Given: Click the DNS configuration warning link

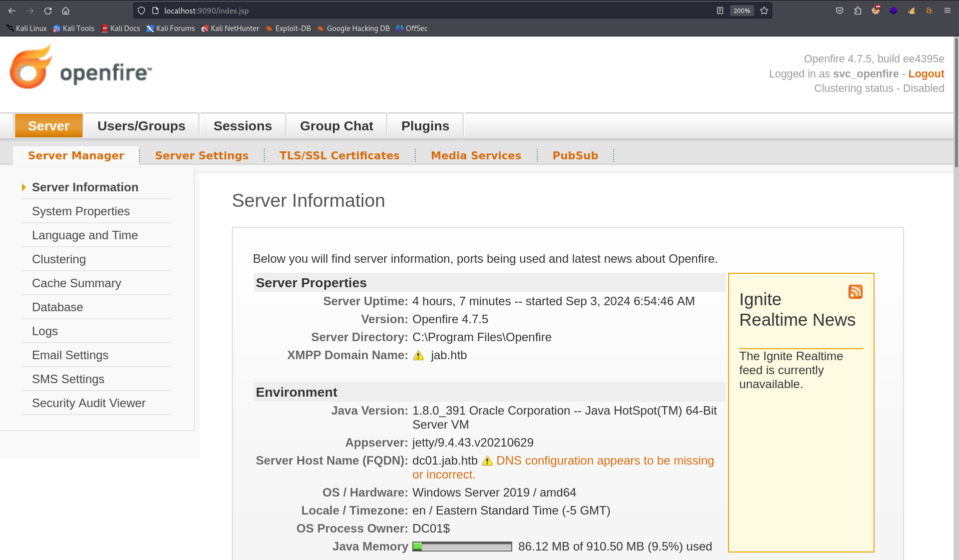Looking at the screenshot, I should [x=563, y=468].
